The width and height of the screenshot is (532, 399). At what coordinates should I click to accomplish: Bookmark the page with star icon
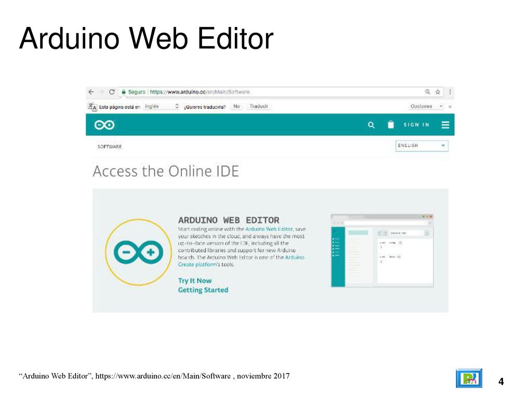pyautogui.click(x=437, y=92)
